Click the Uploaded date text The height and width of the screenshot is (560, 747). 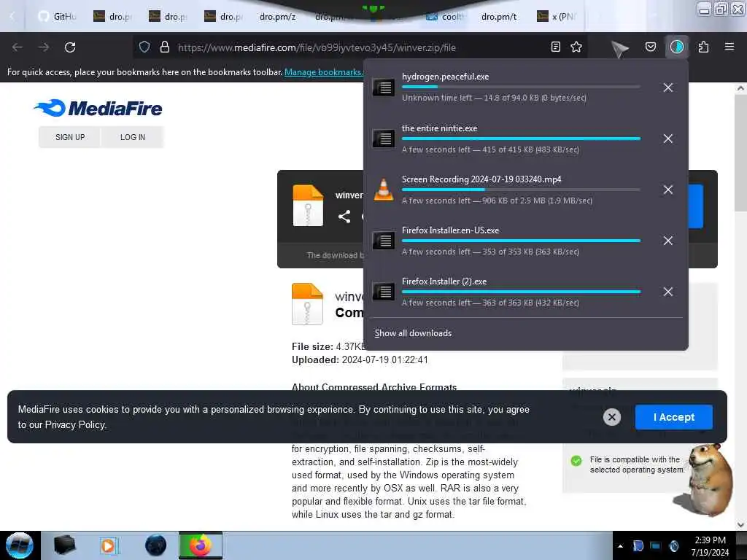point(360,360)
